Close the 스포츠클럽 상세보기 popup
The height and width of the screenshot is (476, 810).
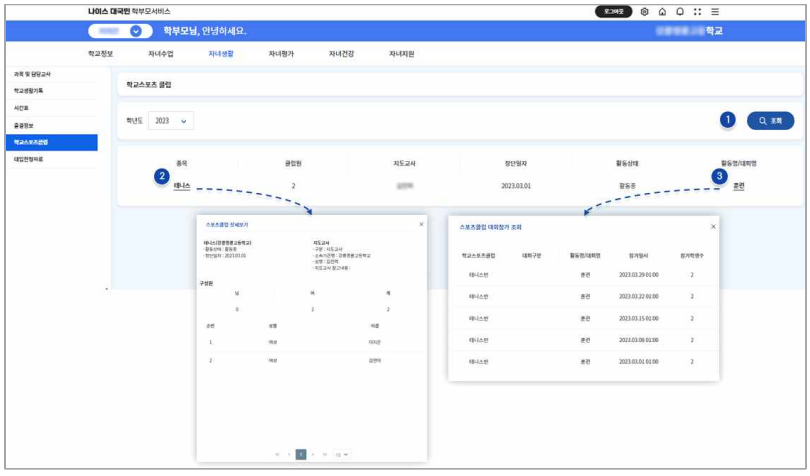421,224
